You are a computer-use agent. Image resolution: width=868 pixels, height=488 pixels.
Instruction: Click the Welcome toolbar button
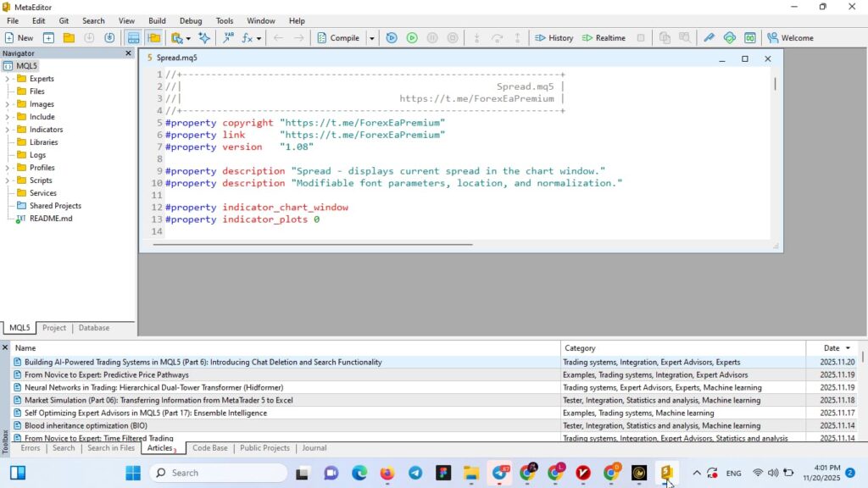point(790,38)
